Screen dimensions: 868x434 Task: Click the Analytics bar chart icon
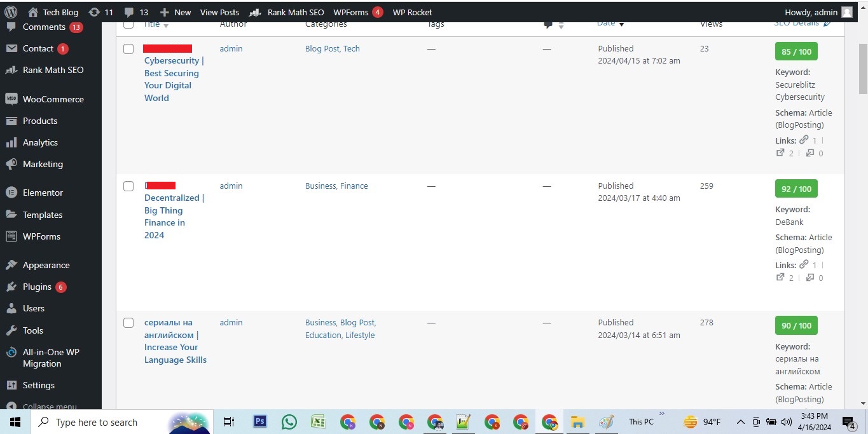(11, 142)
